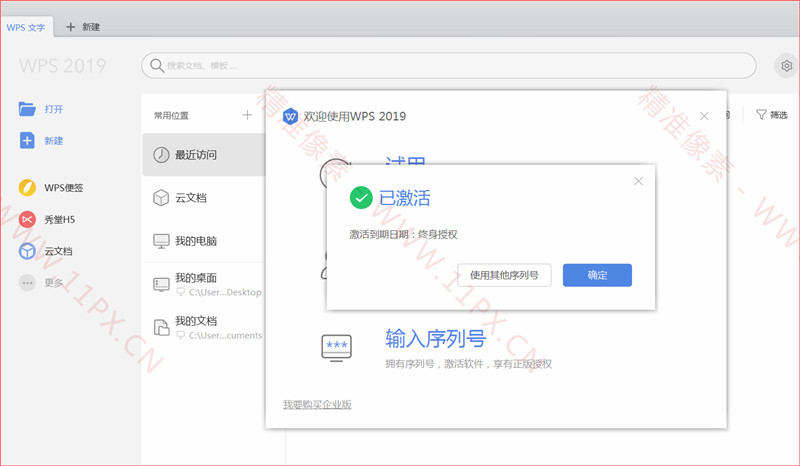Screen dimensions: 800x466
Task: Select 我的电脑 in location list
Action: pyautogui.click(x=204, y=240)
